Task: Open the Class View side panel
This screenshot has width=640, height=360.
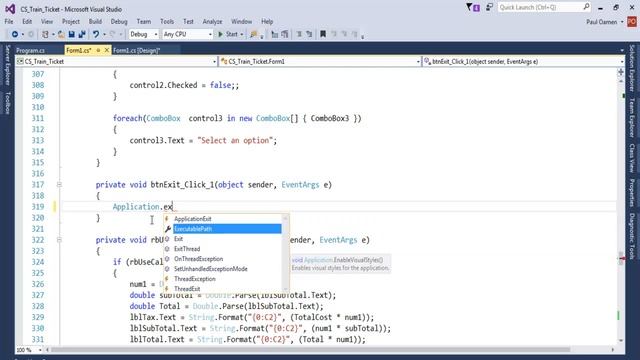Action: (632, 158)
